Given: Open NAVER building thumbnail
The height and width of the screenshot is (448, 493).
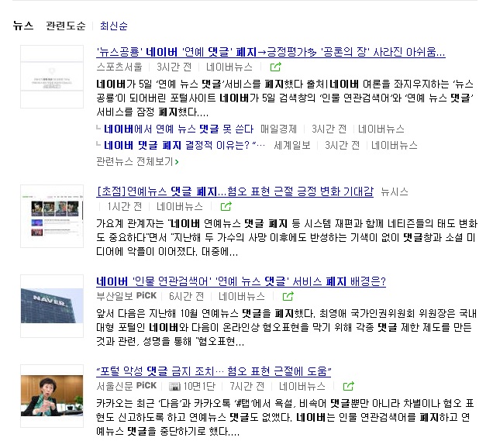Looking at the screenshot, I should click(x=52, y=306).
